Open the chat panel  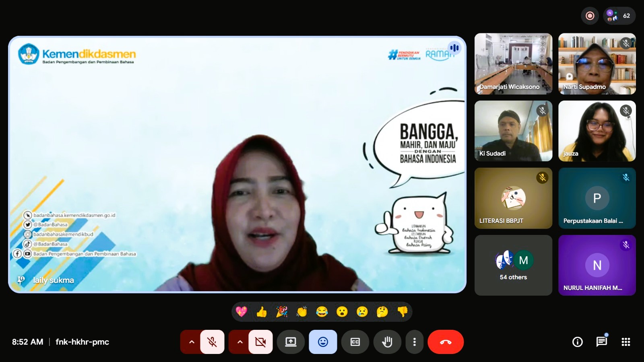(602, 342)
